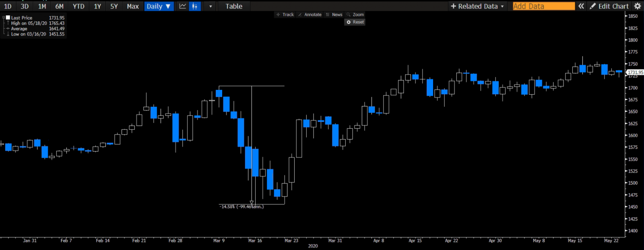The width and height of the screenshot is (644, 250).
Task: Click the 1400 price axis label
Action: coord(633,231)
